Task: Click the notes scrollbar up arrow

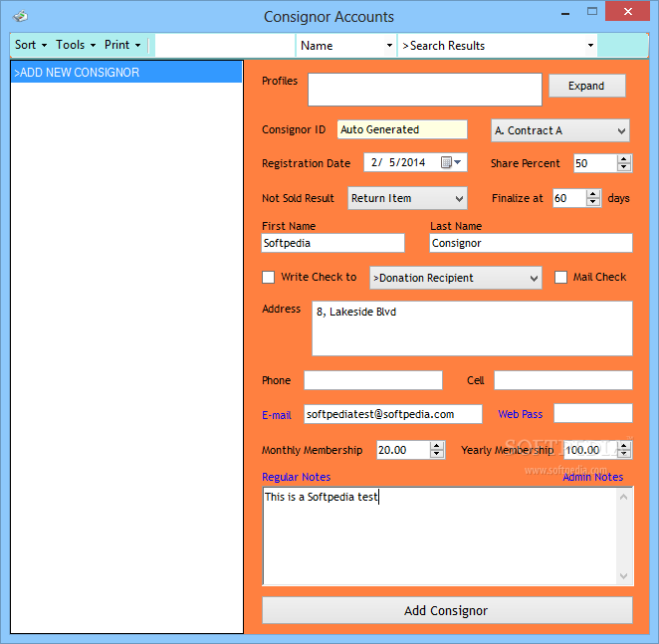Action: (624, 497)
